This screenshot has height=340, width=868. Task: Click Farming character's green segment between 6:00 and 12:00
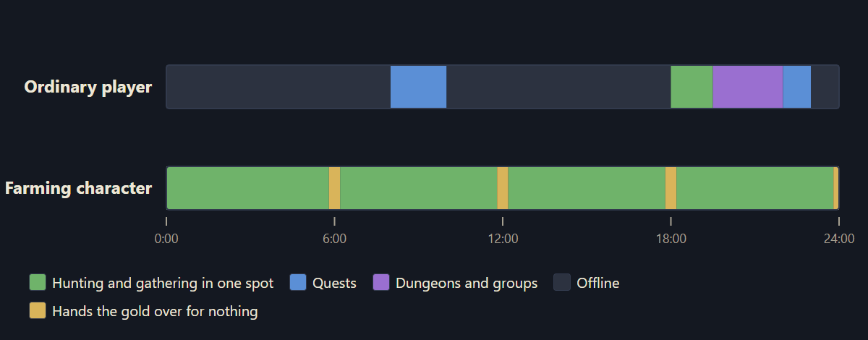click(419, 188)
